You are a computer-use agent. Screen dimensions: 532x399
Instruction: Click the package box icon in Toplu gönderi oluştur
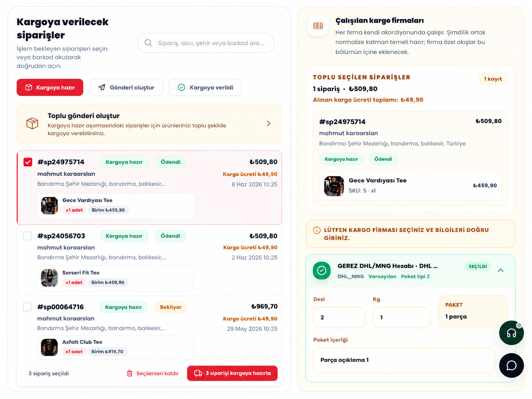[x=32, y=123]
